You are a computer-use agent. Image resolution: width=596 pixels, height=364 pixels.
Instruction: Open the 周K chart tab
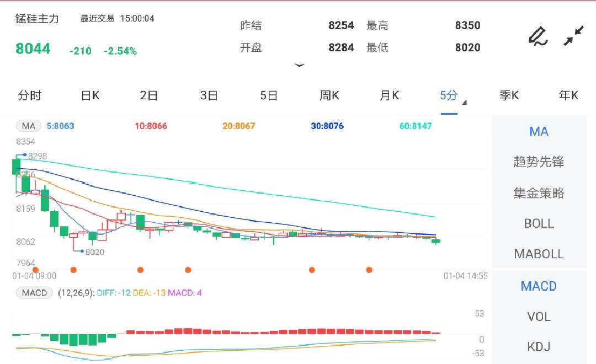click(329, 95)
